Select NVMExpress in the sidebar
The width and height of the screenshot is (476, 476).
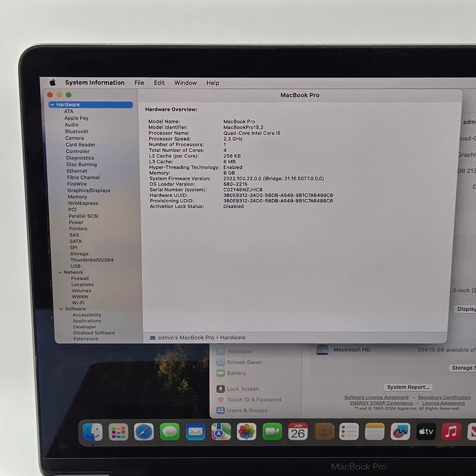click(83, 203)
